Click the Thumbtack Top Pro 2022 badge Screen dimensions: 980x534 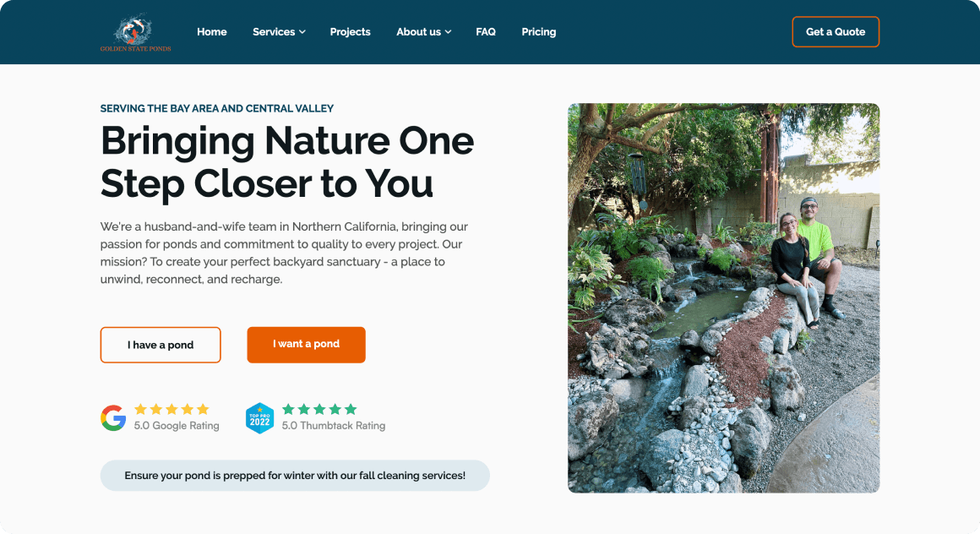[259, 417]
